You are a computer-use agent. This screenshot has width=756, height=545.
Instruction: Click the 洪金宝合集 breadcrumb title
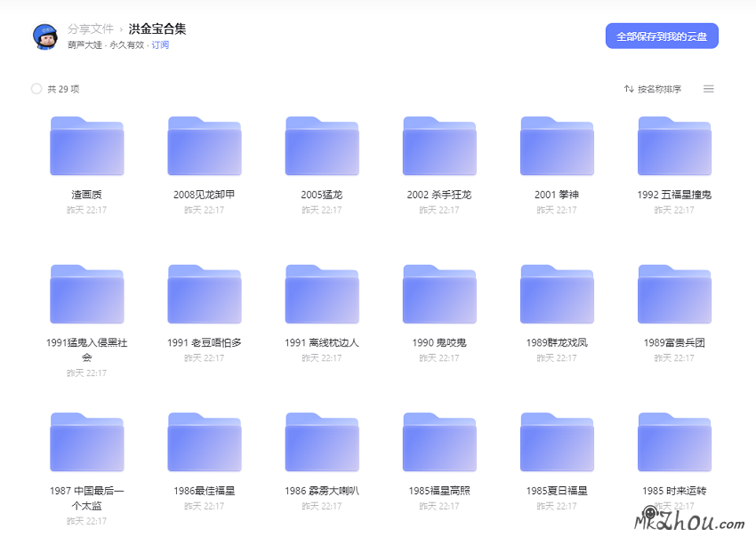click(157, 29)
